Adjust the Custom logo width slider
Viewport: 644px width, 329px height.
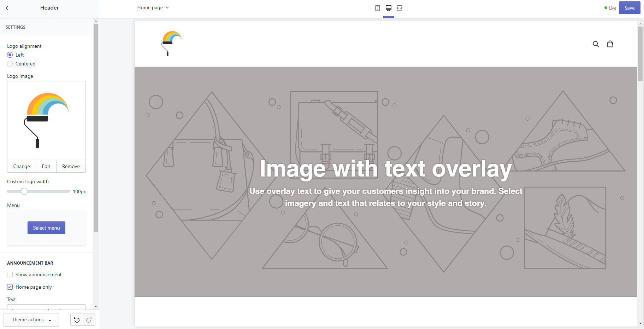pos(24,191)
